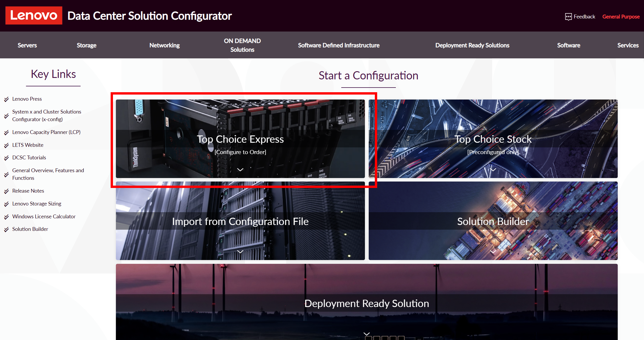Expand Import from Configuration File chevron
Screen dimensions: 644x340
point(240,252)
